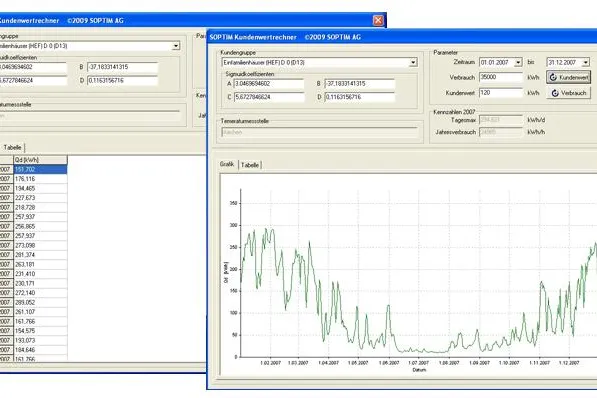Select table cell 176,116

point(40,179)
